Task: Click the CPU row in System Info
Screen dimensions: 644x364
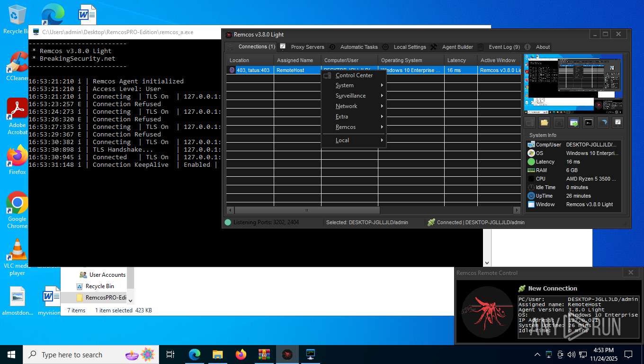Action: coord(573,179)
